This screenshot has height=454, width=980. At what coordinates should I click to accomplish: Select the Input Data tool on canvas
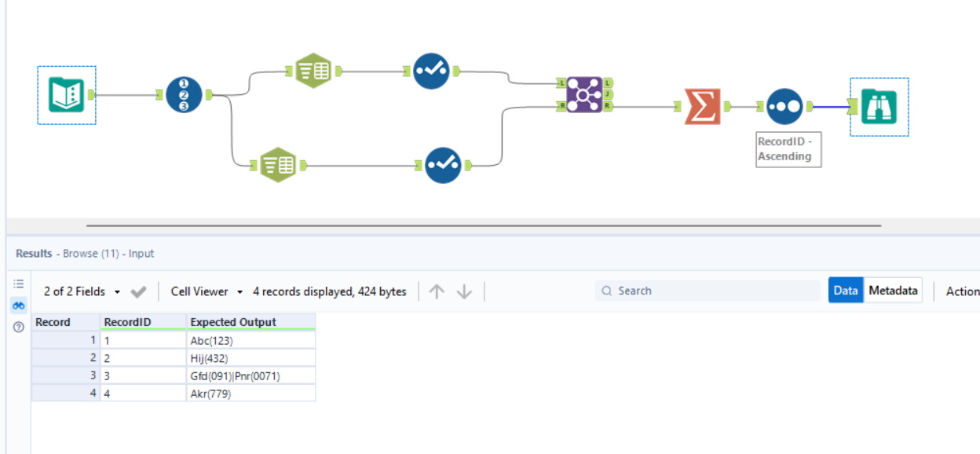pos(67,95)
